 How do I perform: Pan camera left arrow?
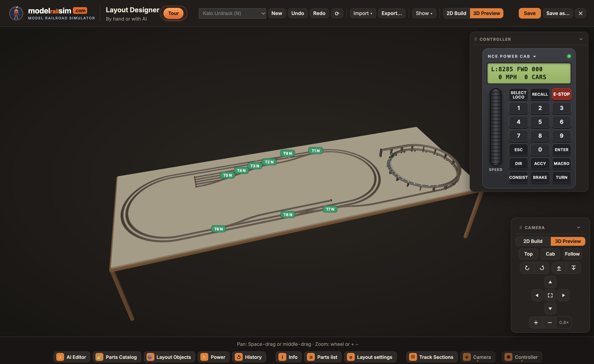(537, 295)
